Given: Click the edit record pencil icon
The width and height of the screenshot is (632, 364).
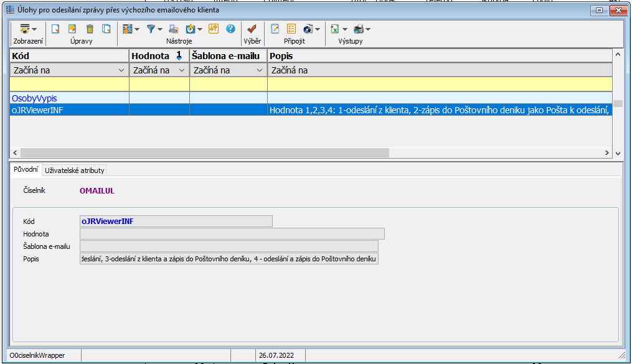Looking at the screenshot, I should point(72,29).
